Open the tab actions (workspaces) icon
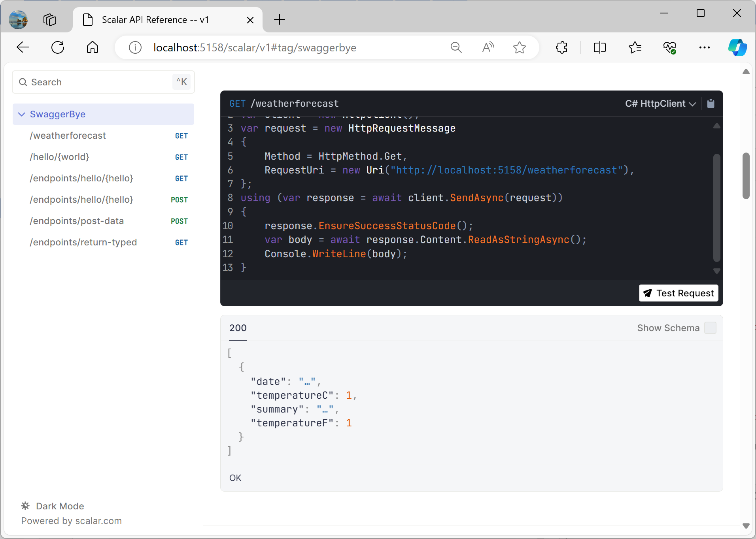756x539 pixels. (x=50, y=19)
